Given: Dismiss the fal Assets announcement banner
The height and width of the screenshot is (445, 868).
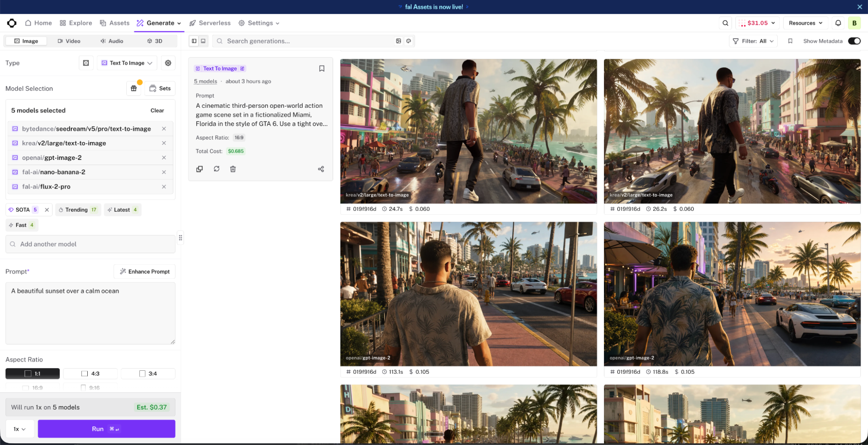Looking at the screenshot, I should [859, 7].
